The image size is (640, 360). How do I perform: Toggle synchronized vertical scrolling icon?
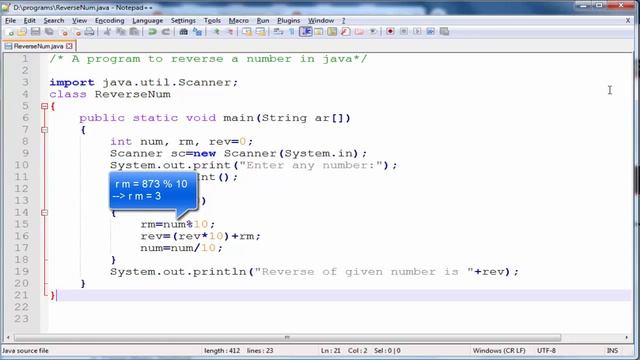click(x=247, y=32)
